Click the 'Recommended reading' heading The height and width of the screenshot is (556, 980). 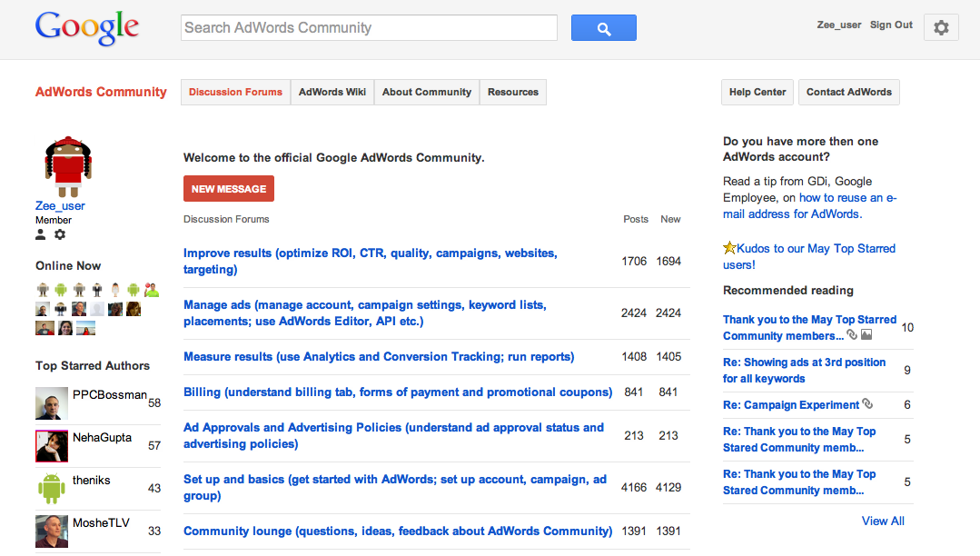(x=788, y=290)
